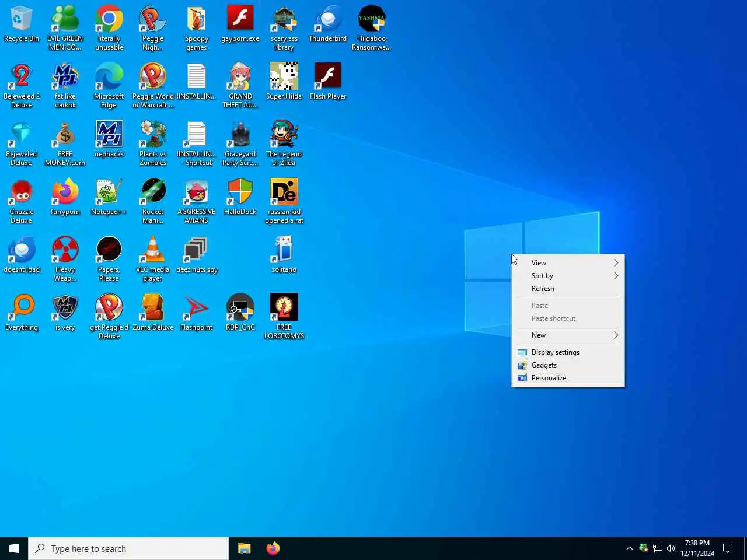Select the russian kid opened a rat icon
Viewport: 747px width, 560px height.
pyautogui.click(x=284, y=201)
